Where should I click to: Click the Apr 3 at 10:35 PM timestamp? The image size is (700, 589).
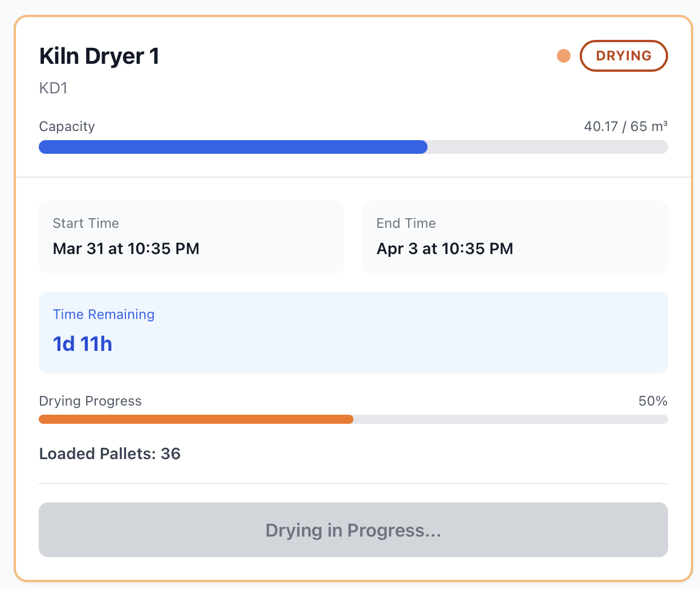445,249
